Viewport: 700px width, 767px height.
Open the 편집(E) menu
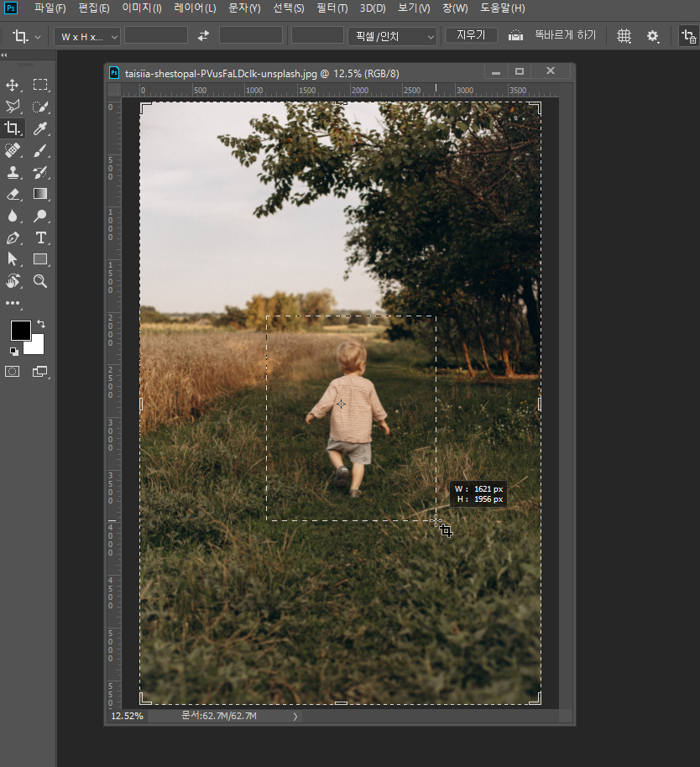pos(94,8)
